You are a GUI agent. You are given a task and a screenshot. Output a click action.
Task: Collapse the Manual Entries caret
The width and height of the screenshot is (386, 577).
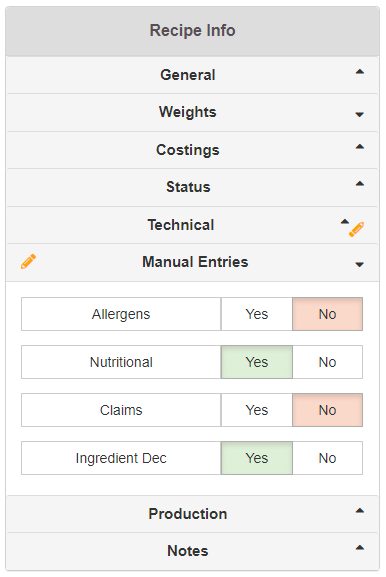click(360, 265)
